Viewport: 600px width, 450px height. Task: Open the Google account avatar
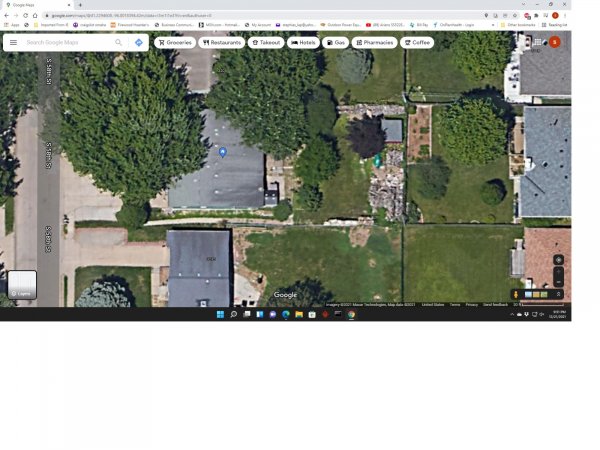pyautogui.click(x=554, y=42)
